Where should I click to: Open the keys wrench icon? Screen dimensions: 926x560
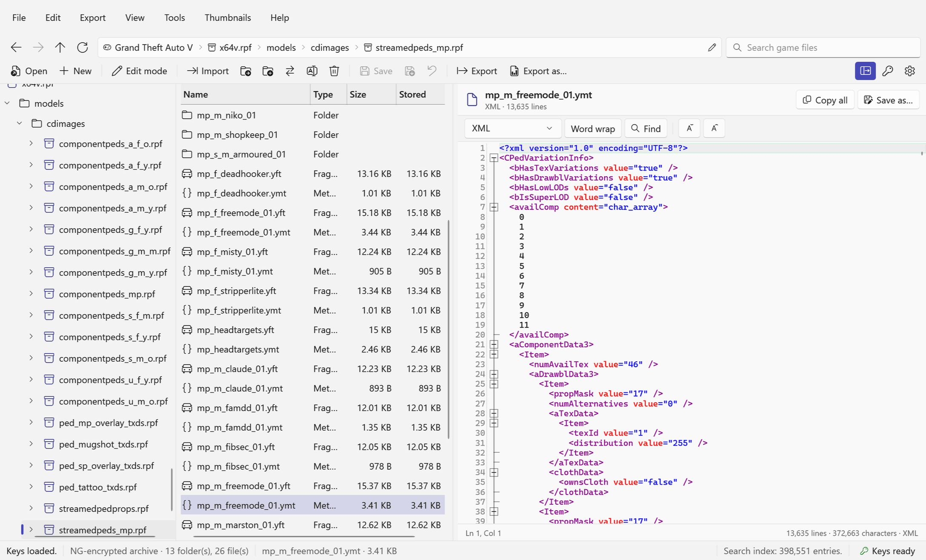[x=888, y=71]
